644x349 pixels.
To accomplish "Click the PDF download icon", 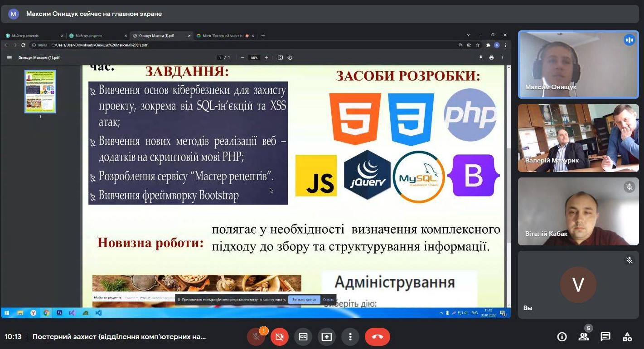I will [x=481, y=57].
